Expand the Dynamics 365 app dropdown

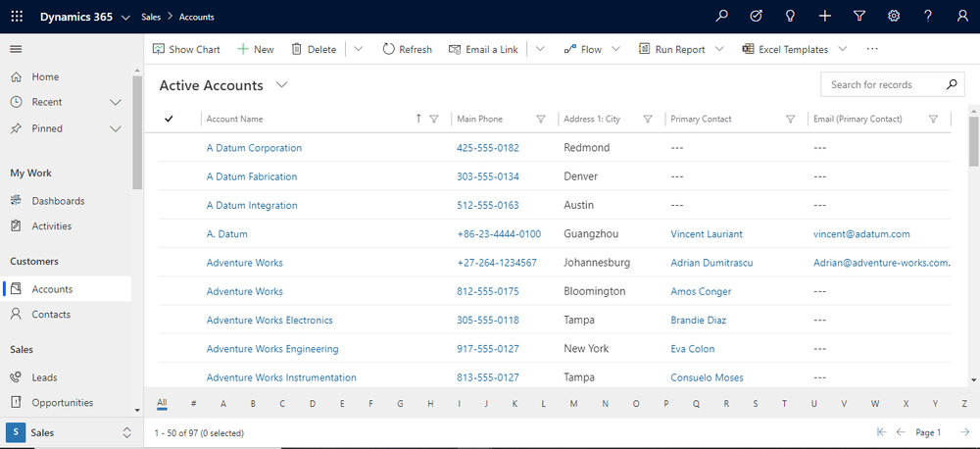point(126,18)
